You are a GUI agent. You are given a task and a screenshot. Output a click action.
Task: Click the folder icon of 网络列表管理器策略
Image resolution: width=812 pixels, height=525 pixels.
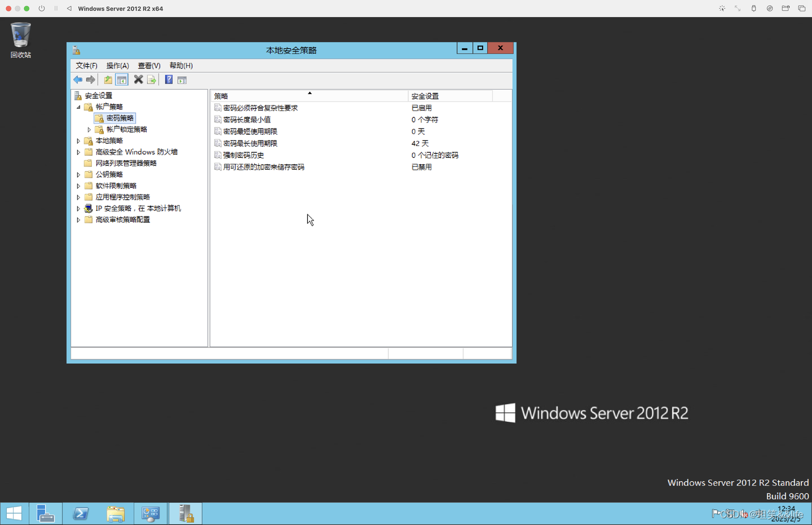coord(89,164)
